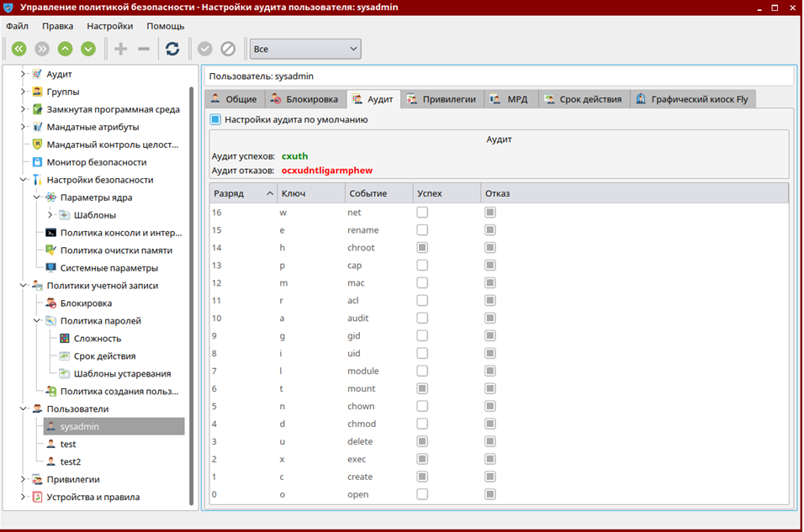Click the refresh toolbar icon
Viewport: 804px width, 532px height.
point(172,49)
